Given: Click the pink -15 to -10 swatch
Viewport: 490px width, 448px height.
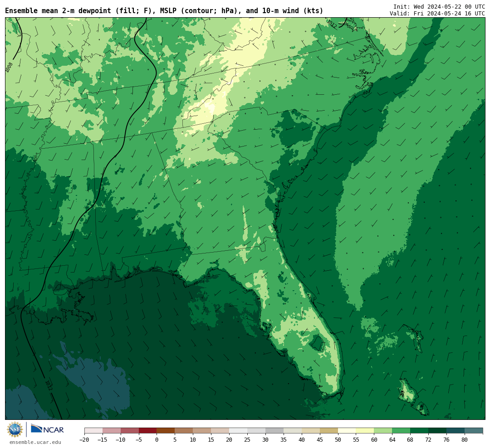Looking at the screenshot, I should click(x=112, y=431).
